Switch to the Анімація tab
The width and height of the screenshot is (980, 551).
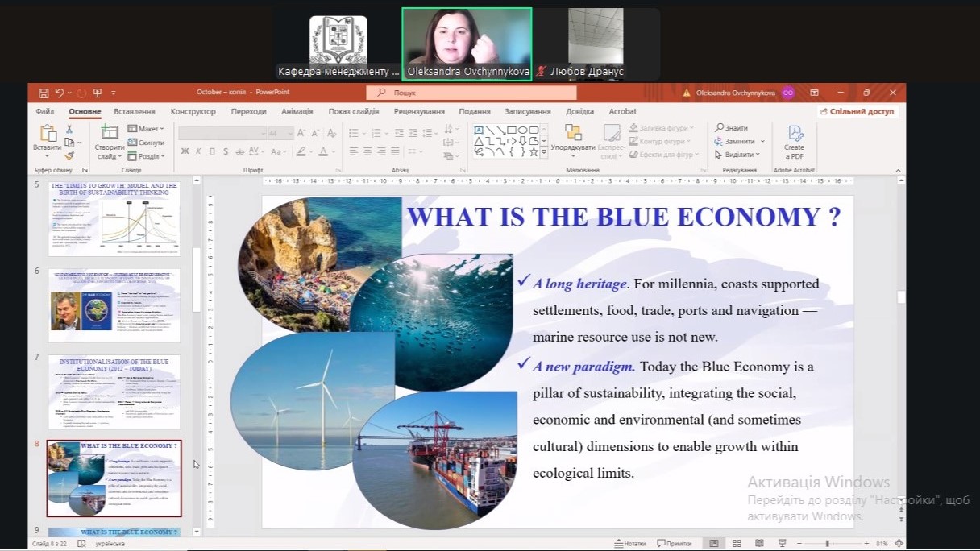(297, 112)
